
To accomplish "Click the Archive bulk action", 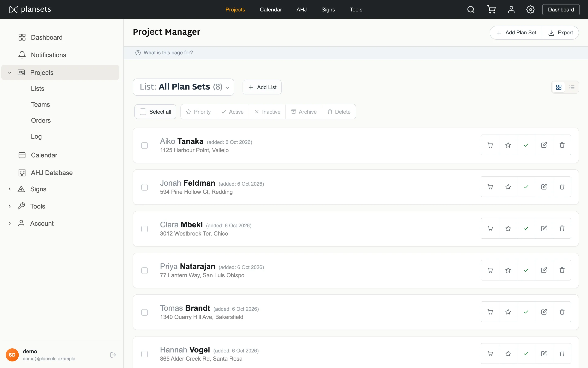I will pos(304,112).
